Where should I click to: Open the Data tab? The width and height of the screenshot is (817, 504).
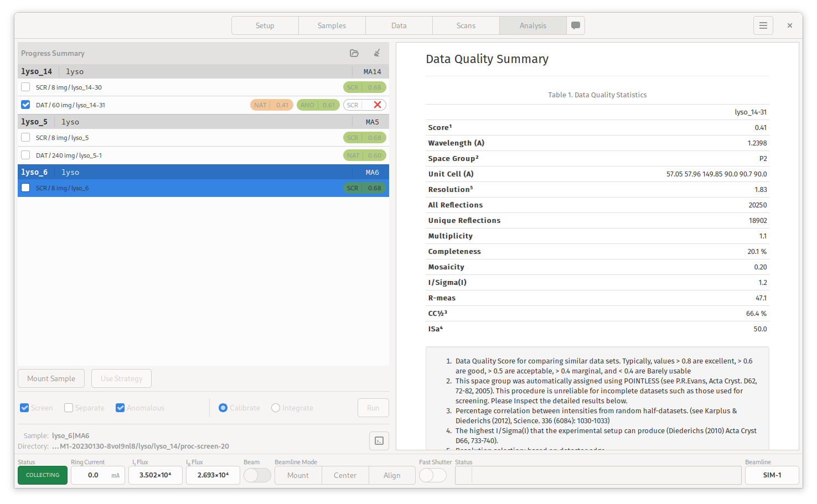click(399, 25)
